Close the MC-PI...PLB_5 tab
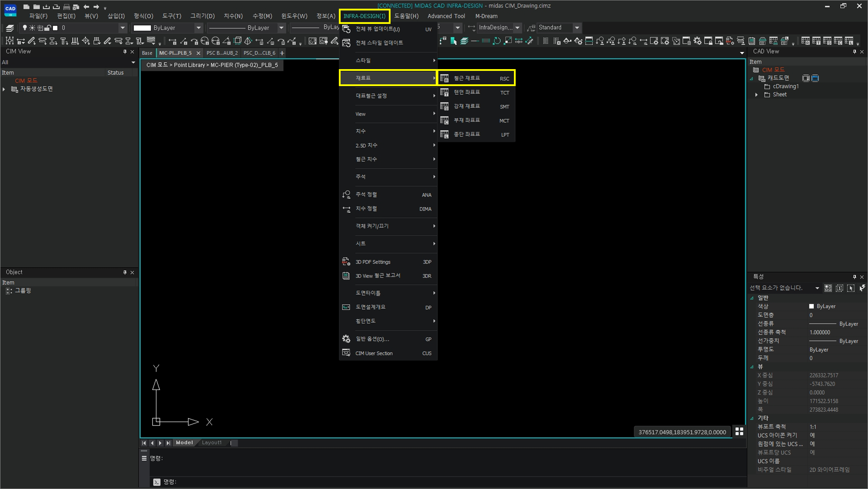 tap(199, 53)
